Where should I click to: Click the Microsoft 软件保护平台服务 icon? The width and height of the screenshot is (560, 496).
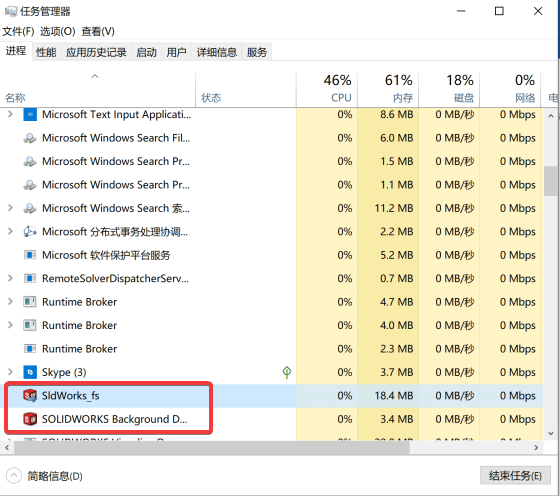30,255
